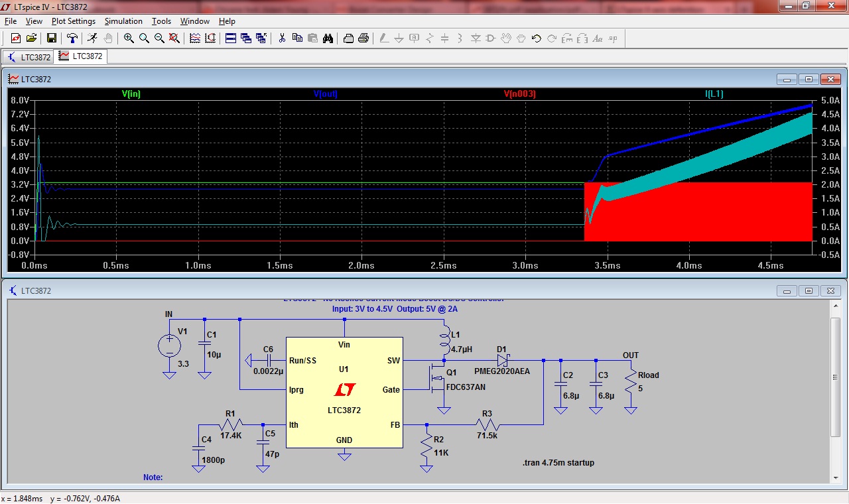This screenshot has width=849, height=504.
Task: Minimize the LTC3872 schematic sub-window
Action: click(x=787, y=290)
